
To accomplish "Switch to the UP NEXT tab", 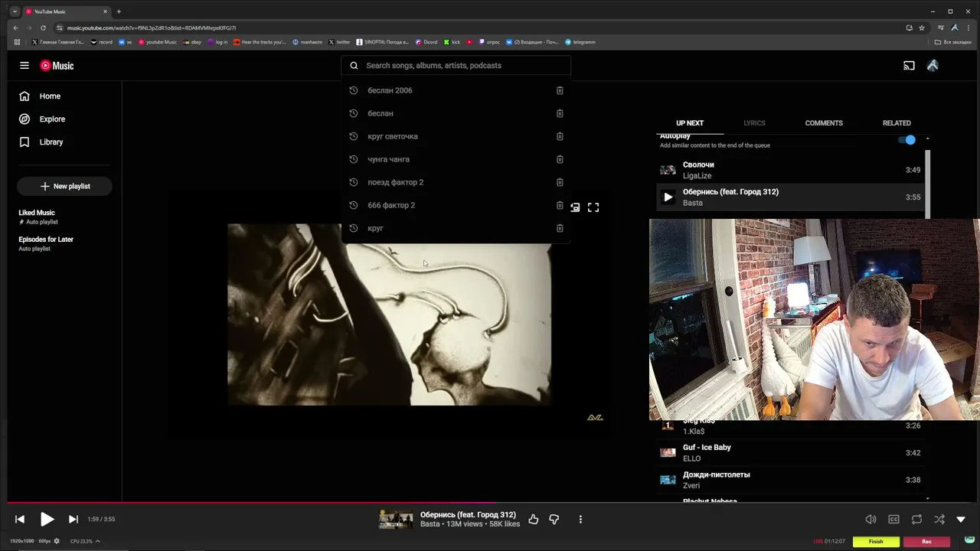I will click(x=690, y=123).
